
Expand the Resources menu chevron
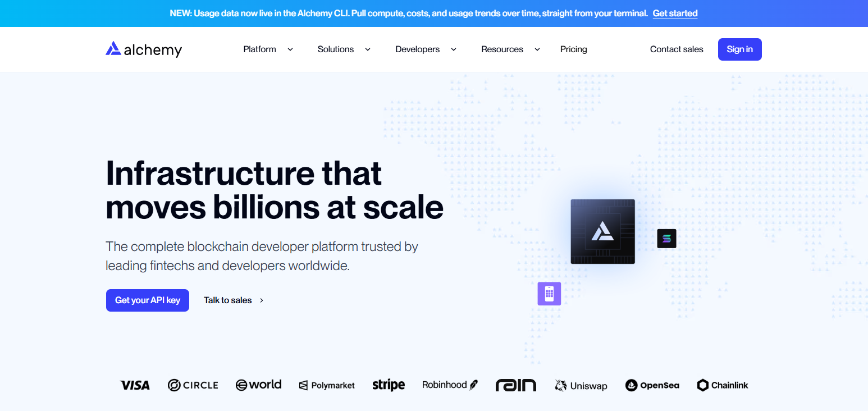click(537, 49)
